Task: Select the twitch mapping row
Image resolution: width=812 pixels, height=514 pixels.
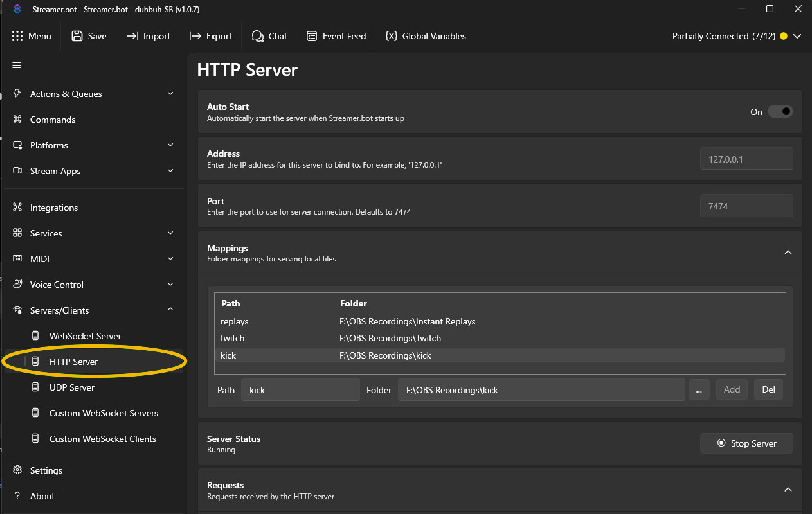Action: coord(500,338)
